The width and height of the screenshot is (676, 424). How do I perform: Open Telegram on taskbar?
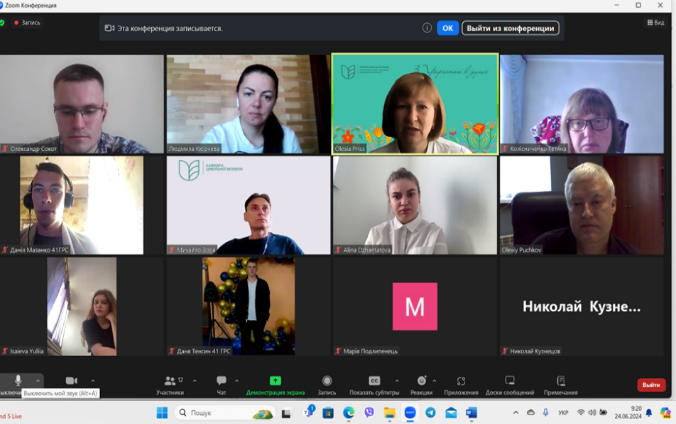click(x=430, y=413)
